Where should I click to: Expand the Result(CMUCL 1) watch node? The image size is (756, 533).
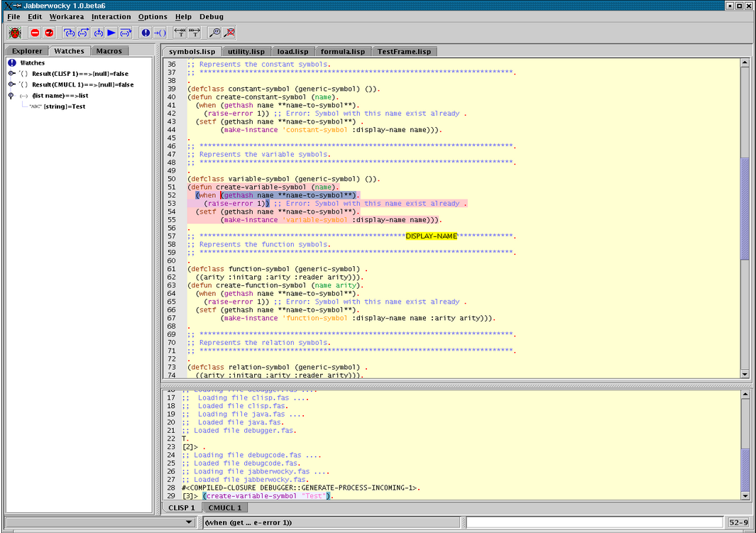coord(12,84)
